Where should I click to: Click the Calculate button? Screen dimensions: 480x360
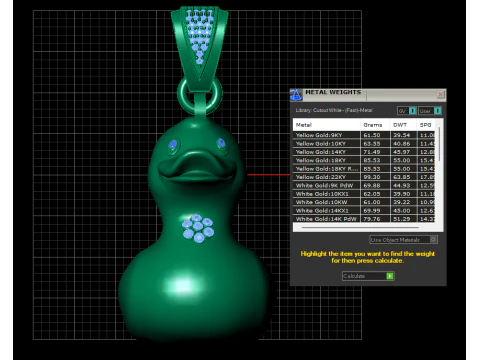[368, 276]
